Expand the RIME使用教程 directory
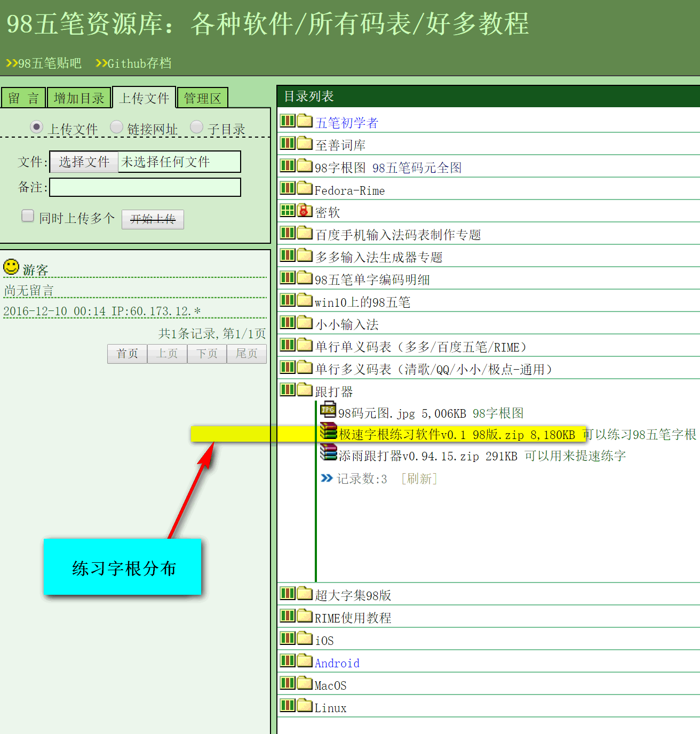Viewport: 700px width, 734px height. point(288,616)
